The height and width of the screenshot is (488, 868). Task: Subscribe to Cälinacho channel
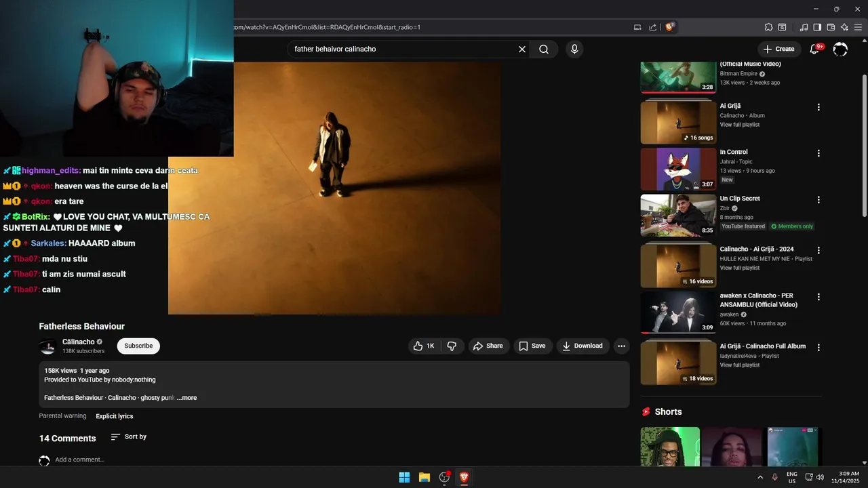[138, 346]
